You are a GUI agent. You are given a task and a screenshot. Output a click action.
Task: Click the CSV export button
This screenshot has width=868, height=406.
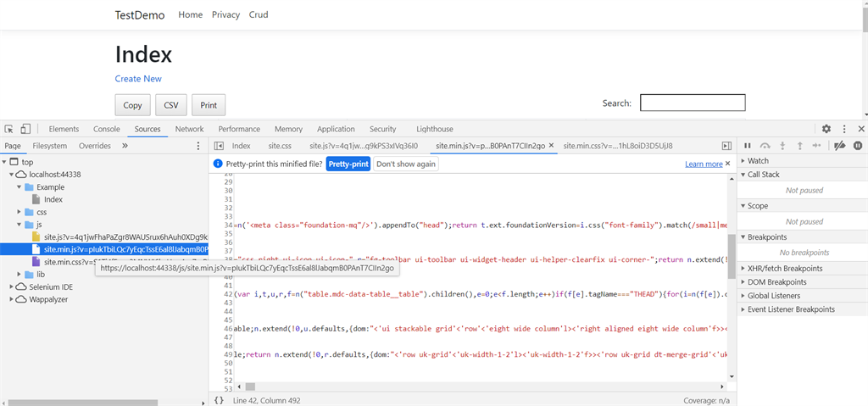171,105
